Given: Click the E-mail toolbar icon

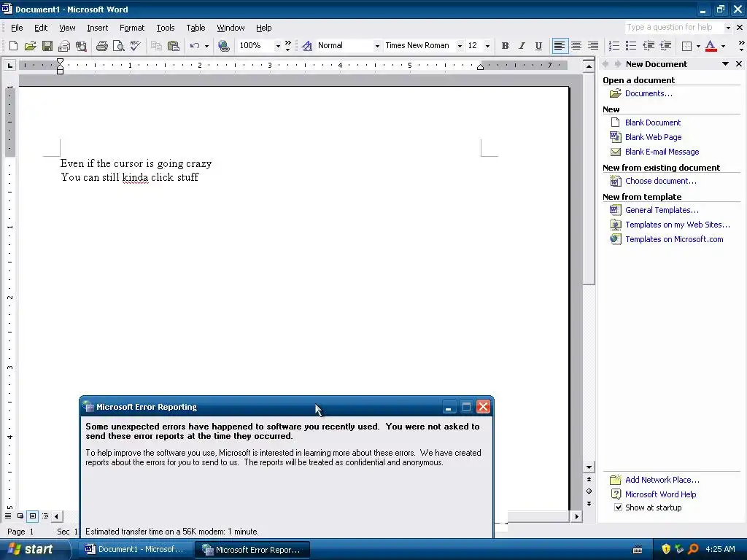Looking at the screenshot, I should (64, 46).
